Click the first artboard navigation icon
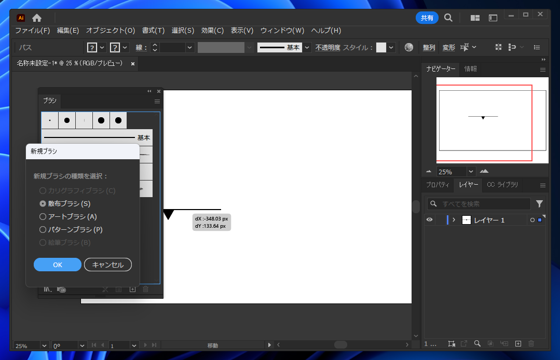Image resolution: width=560 pixels, height=360 pixels. click(94, 345)
